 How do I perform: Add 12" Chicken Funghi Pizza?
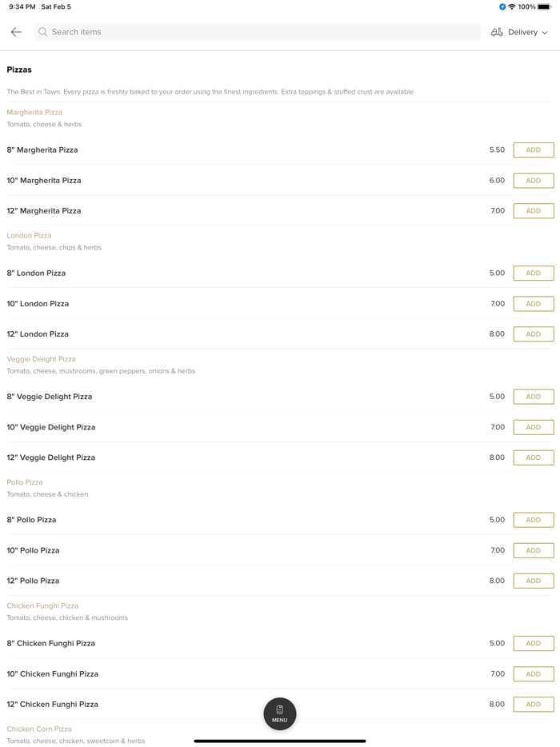pyautogui.click(x=534, y=705)
